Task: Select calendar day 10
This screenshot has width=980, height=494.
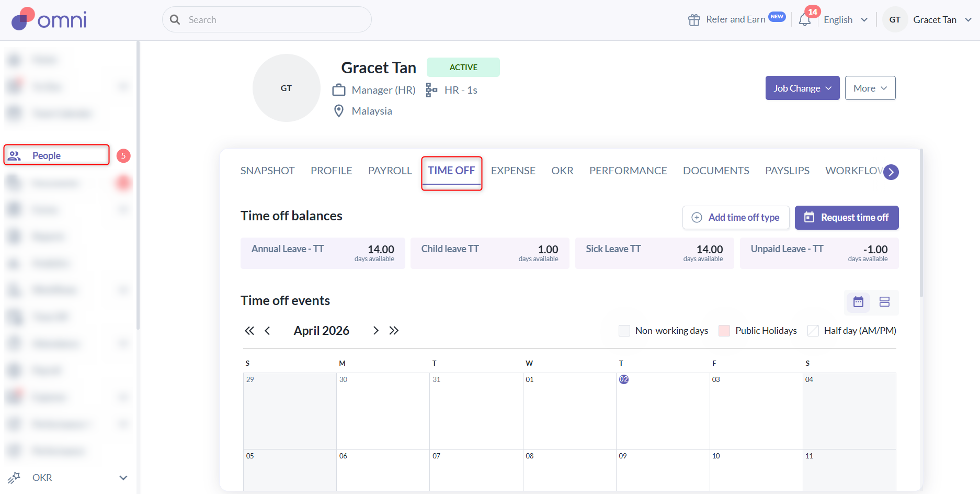Action: pos(756,470)
